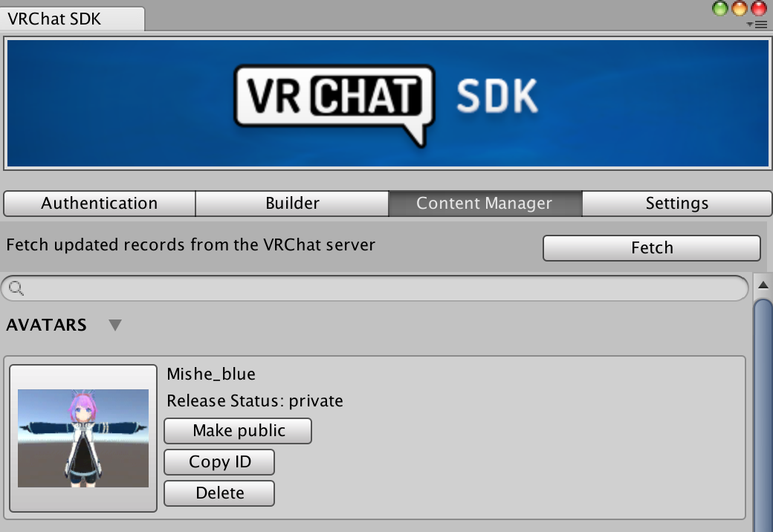Click the search magnifier icon in the filter bar

tap(15, 288)
